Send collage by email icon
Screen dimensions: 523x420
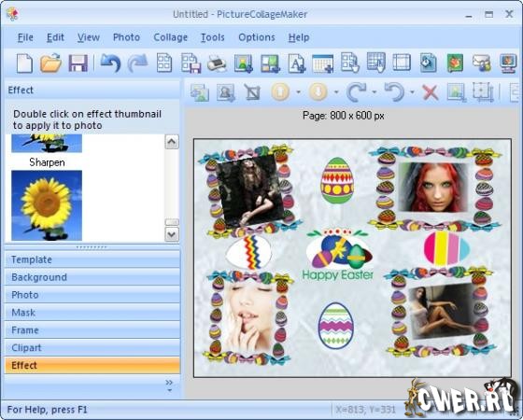[x=482, y=63]
